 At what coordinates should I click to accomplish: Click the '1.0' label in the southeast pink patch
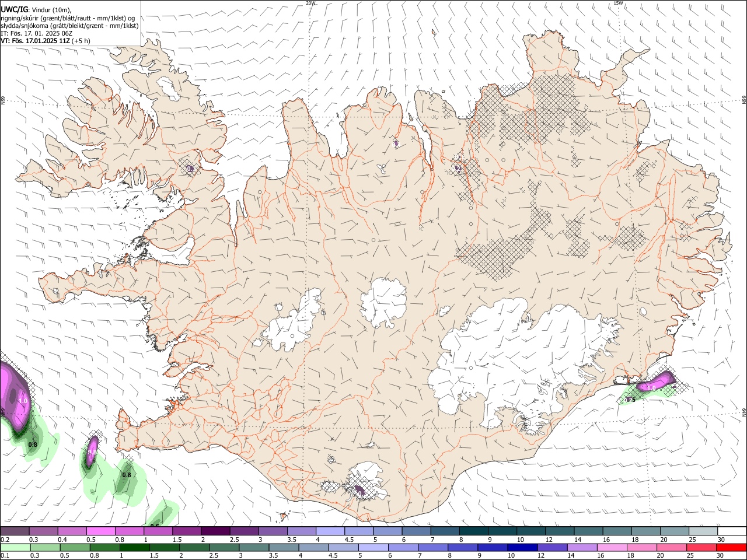point(651,388)
